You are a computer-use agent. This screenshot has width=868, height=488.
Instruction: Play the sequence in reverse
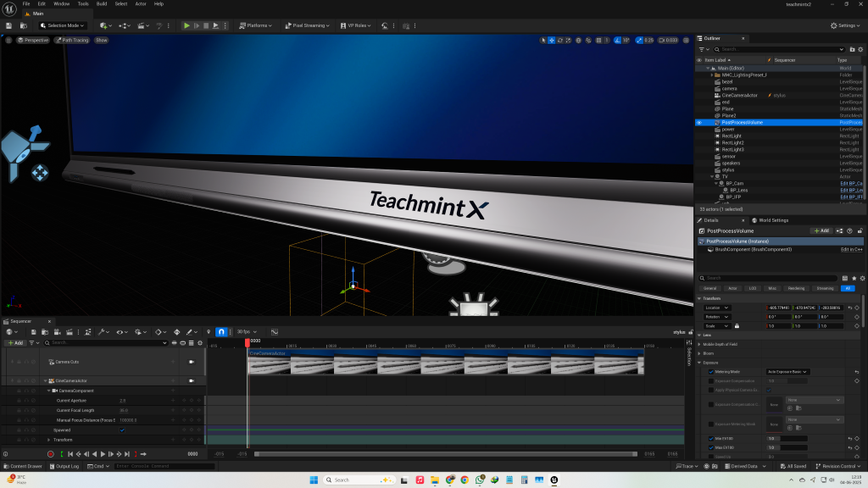pyautogui.click(x=94, y=454)
